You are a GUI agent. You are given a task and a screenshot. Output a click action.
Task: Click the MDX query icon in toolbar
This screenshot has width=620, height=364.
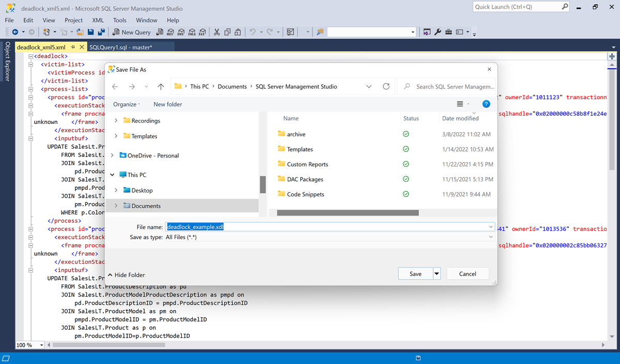coord(170,32)
